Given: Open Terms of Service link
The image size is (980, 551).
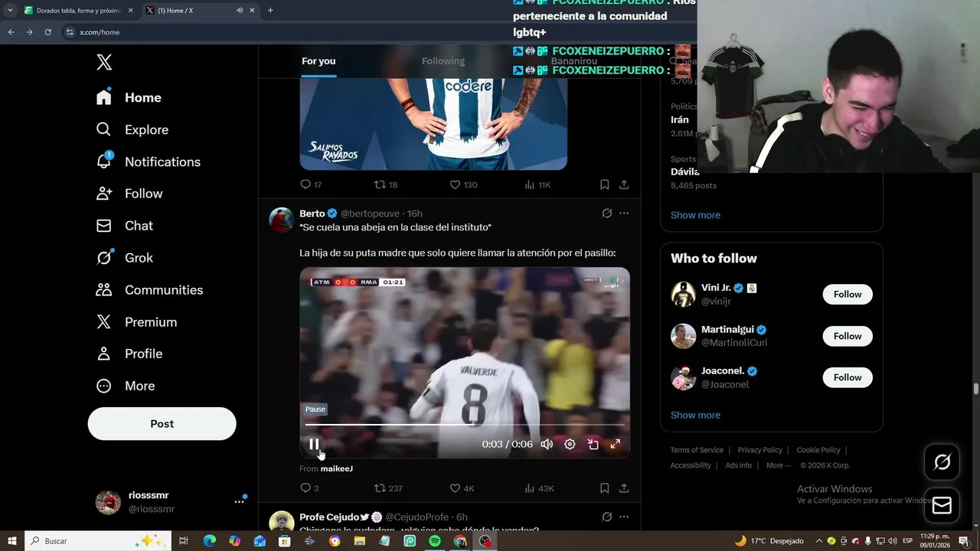Looking at the screenshot, I should (697, 450).
